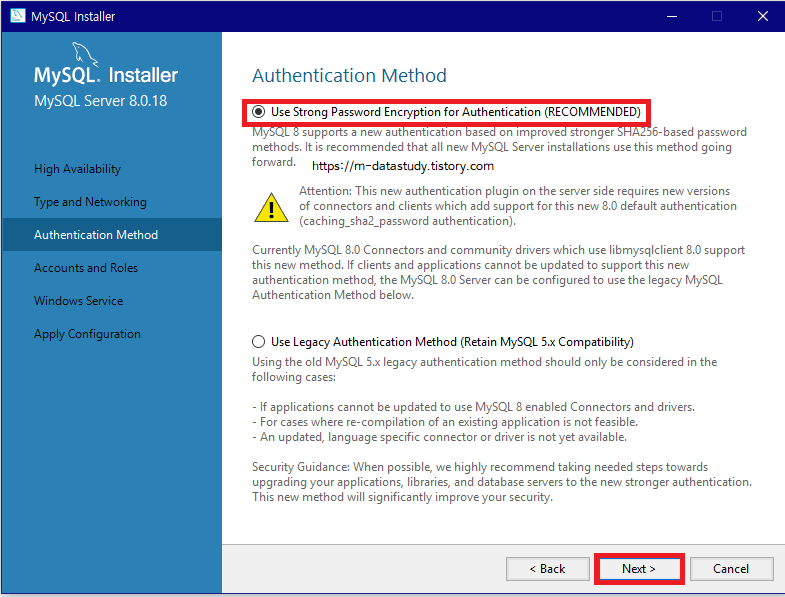This screenshot has width=785, height=597.
Task: Select Authentication Method sidebar step
Action: tap(112, 234)
